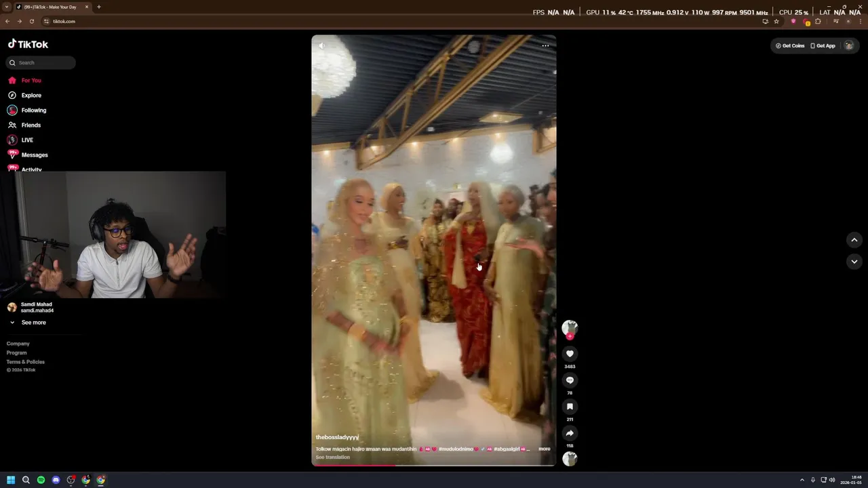Image resolution: width=868 pixels, height=488 pixels.
Task: Share the video using the arrow icon
Action: point(570,433)
